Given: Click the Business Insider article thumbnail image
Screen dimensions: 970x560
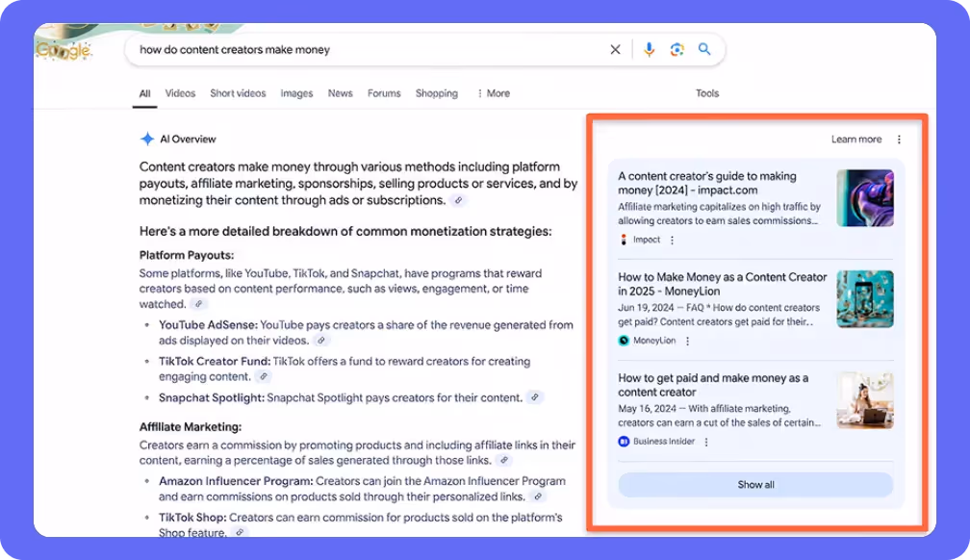Looking at the screenshot, I should coord(865,399).
